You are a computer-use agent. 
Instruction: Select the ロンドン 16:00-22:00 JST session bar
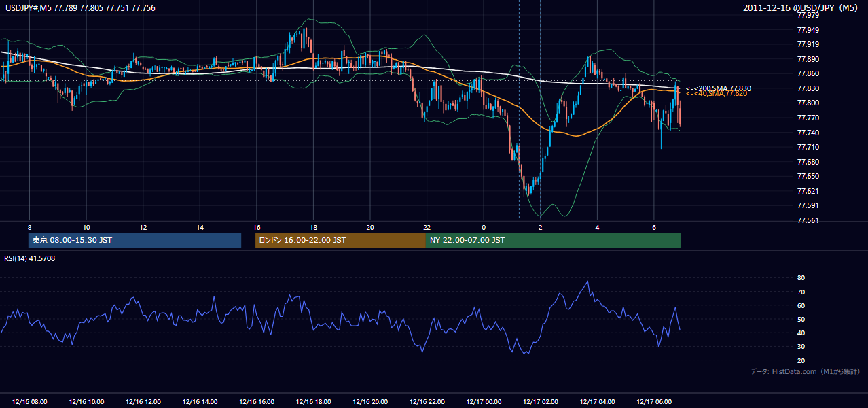pos(340,240)
